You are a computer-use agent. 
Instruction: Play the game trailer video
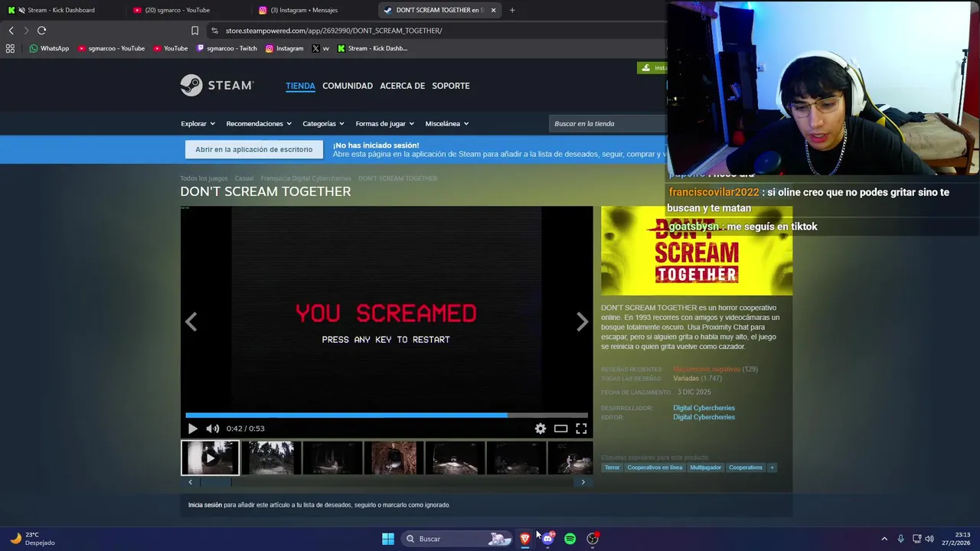pyautogui.click(x=192, y=429)
